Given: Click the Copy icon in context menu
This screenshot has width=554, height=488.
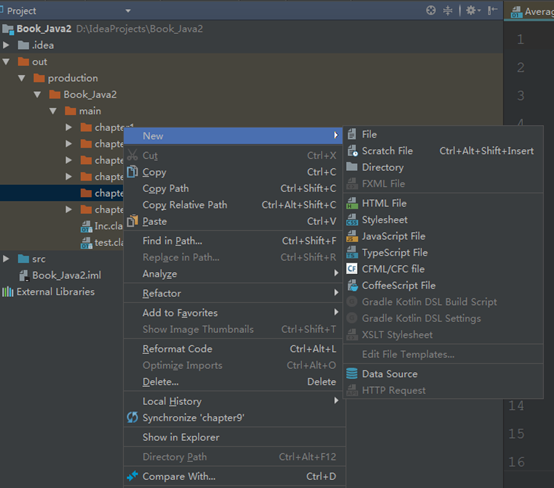Looking at the screenshot, I should click(x=132, y=172).
